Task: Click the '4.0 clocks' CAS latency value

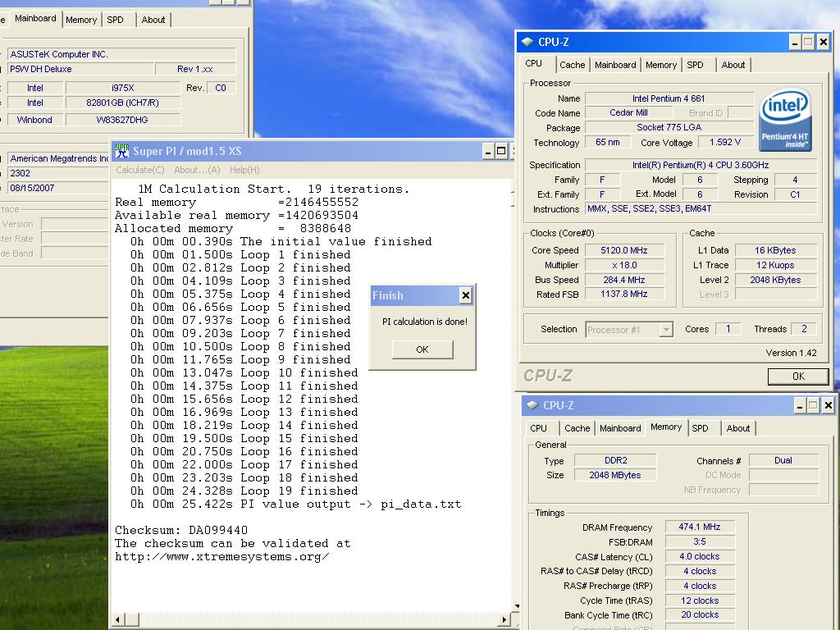Action: point(700,557)
